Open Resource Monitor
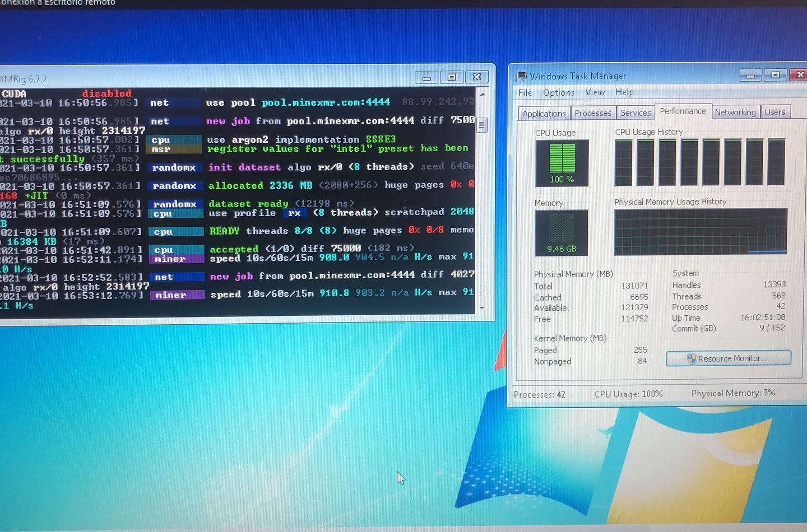 [729, 358]
